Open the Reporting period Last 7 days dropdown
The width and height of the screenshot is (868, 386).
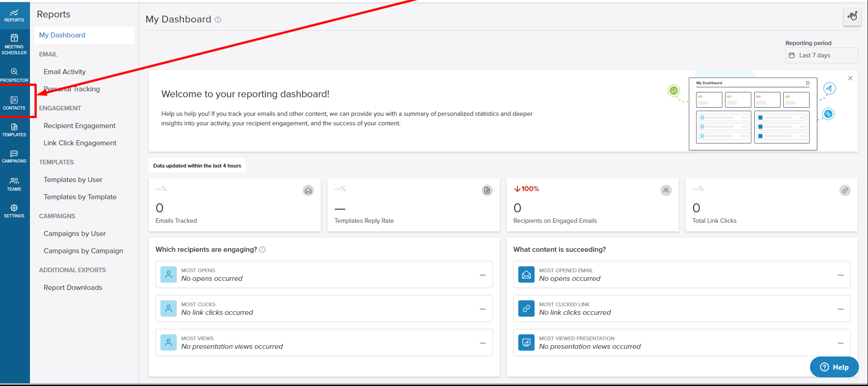click(x=821, y=55)
